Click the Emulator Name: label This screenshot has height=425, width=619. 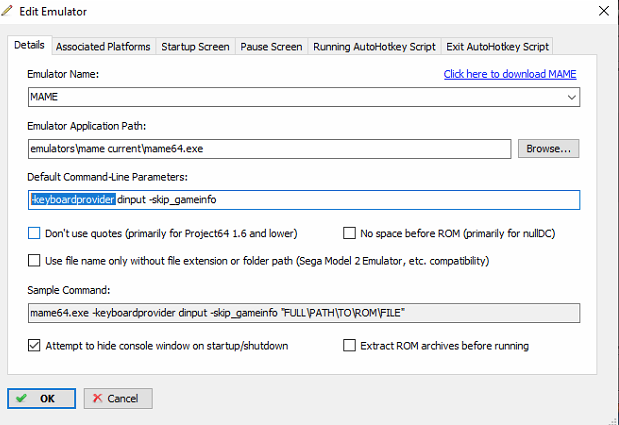[x=63, y=74]
